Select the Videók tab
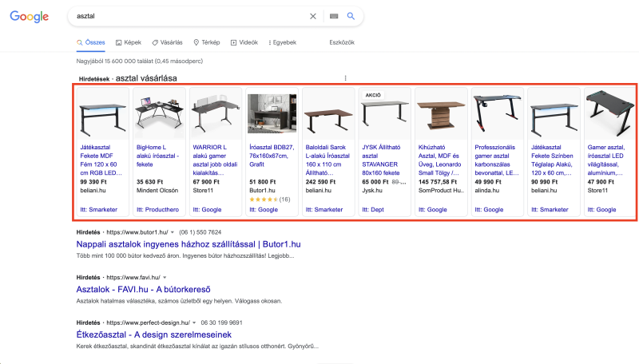This screenshot has height=364, width=639. (244, 42)
